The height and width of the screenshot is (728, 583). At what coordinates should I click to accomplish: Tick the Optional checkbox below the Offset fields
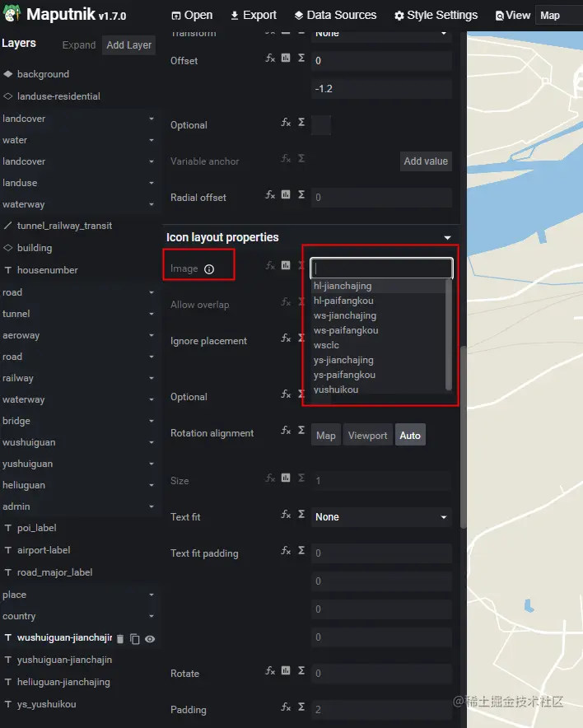pyautogui.click(x=321, y=125)
